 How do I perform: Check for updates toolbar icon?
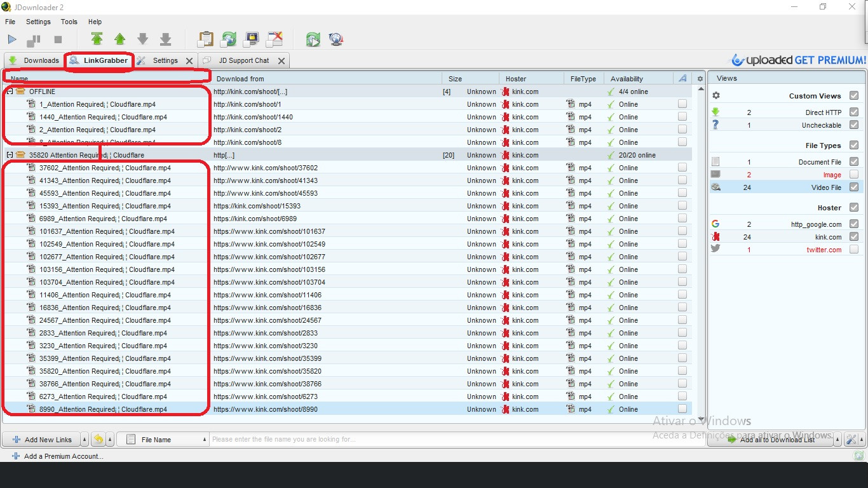tap(313, 39)
